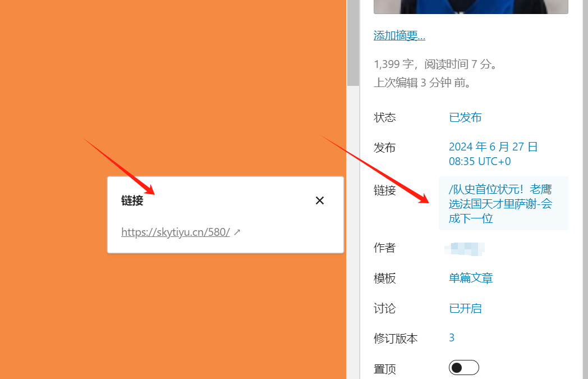Edit the permalink slug 队史首位状元
Image resolution: width=588 pixels, height=379 pixels.
pyautogui.click(x=499, y=203)
